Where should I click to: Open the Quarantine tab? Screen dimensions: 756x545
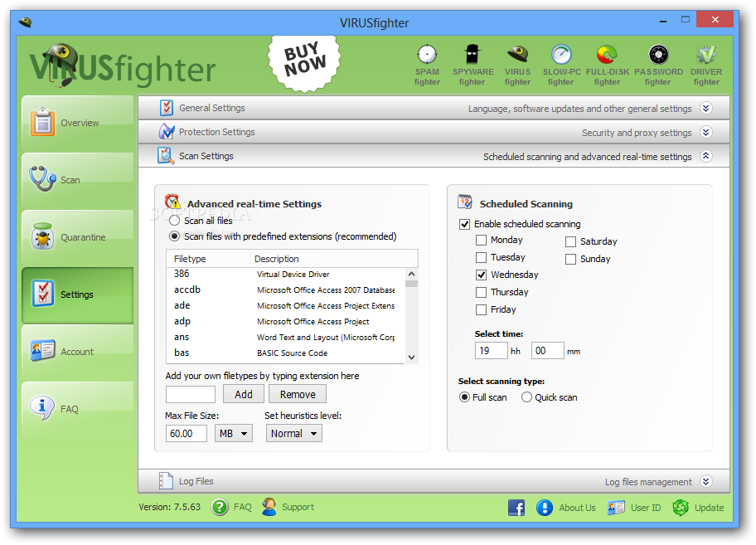[78, 237]
